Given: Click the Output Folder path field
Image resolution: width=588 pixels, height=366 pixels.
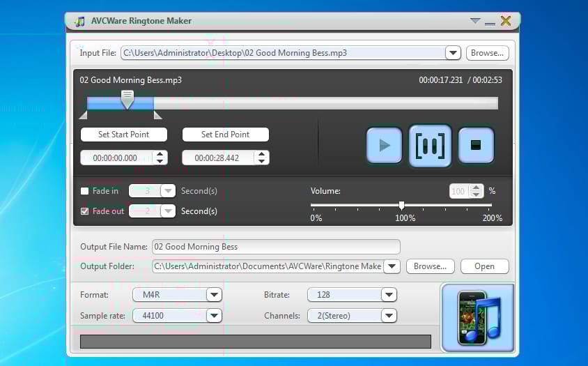Looking at the screenshot, I should point(268,266).
